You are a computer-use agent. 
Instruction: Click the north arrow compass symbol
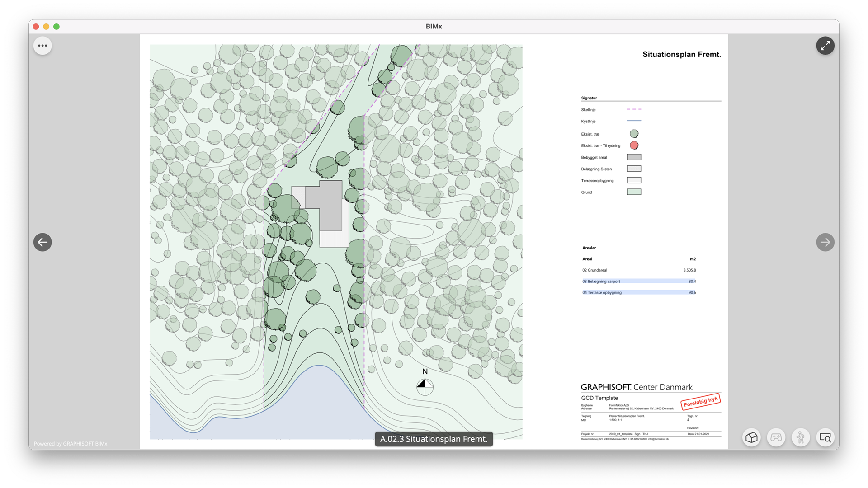tap(425, 387)
